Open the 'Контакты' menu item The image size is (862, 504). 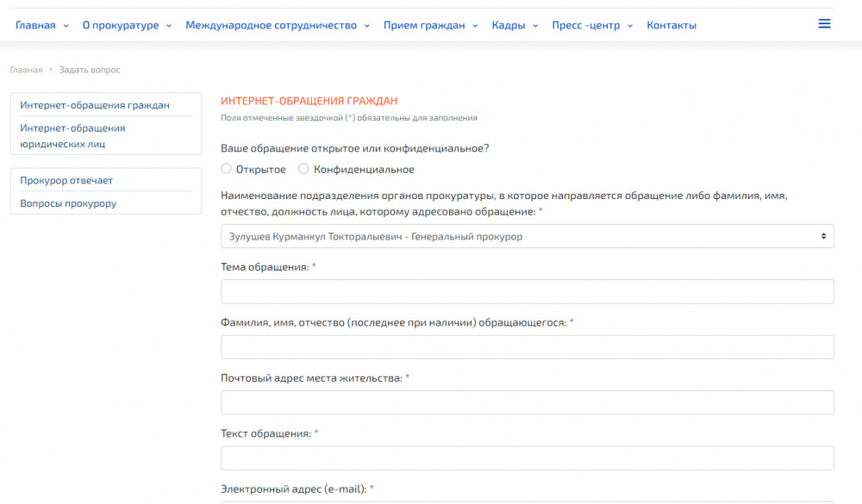pyautogui.click(x=671, y=25)
